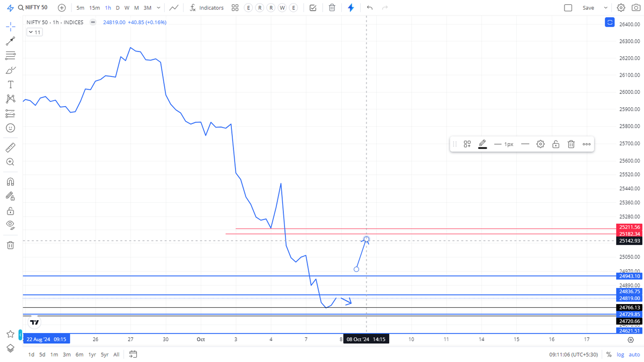Toggle the W circle button in top toolbar
The width and height of the screenshot is (644, 362).
pos(282,8)
